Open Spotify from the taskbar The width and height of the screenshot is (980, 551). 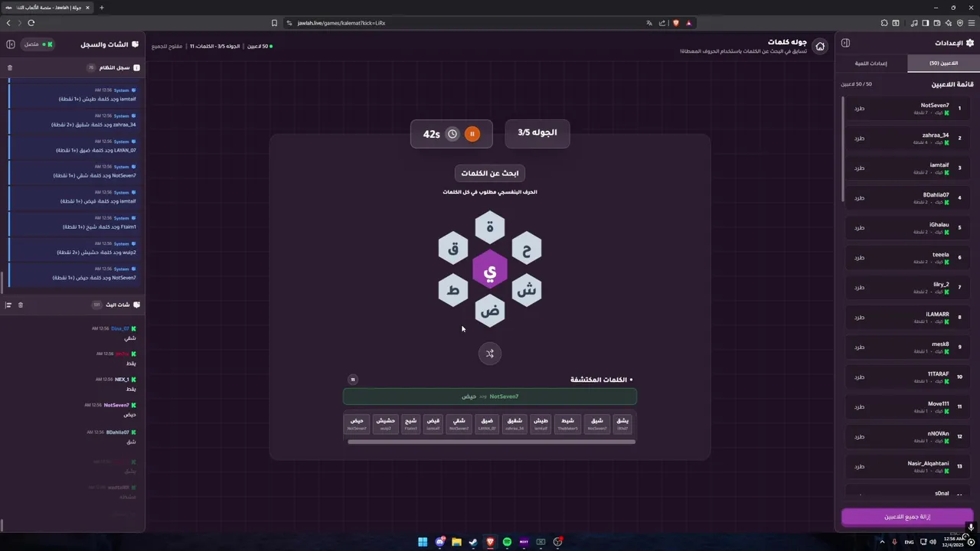(507, 542)
